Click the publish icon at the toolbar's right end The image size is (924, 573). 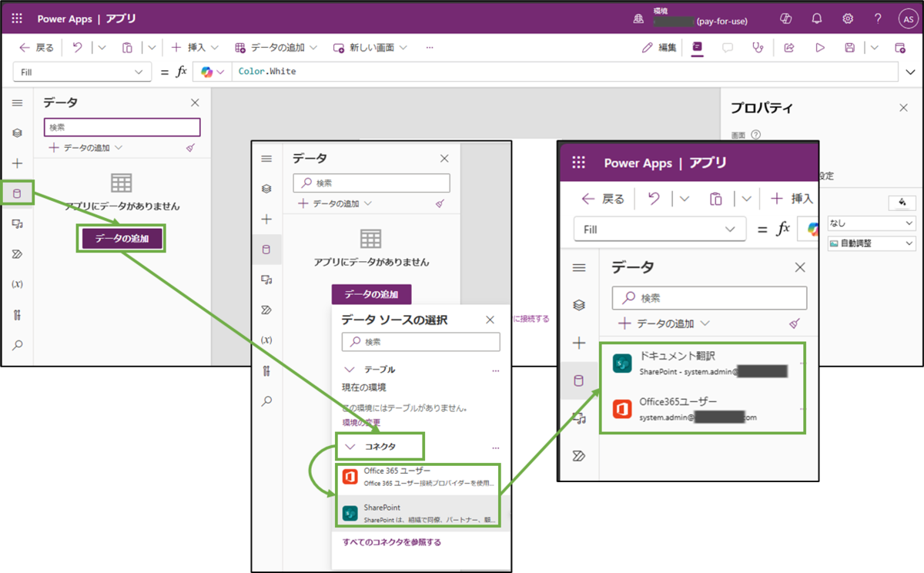[900, 48]
